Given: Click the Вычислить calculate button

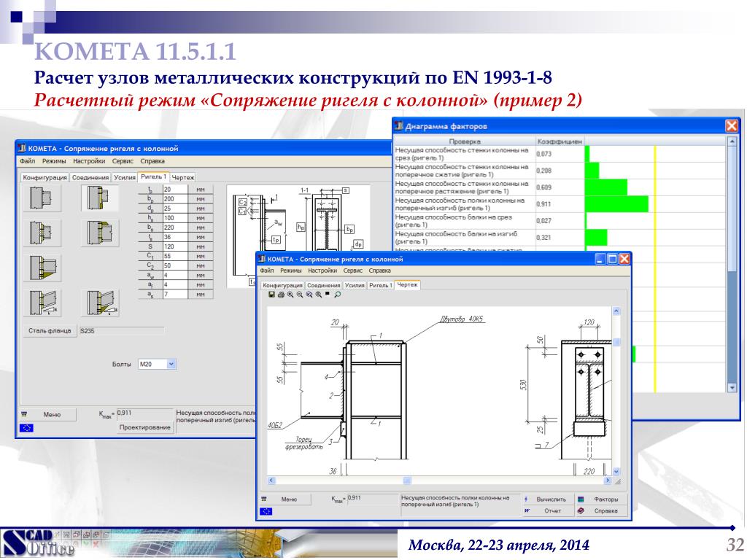Looking at the screenshot, I should (546, 499).
